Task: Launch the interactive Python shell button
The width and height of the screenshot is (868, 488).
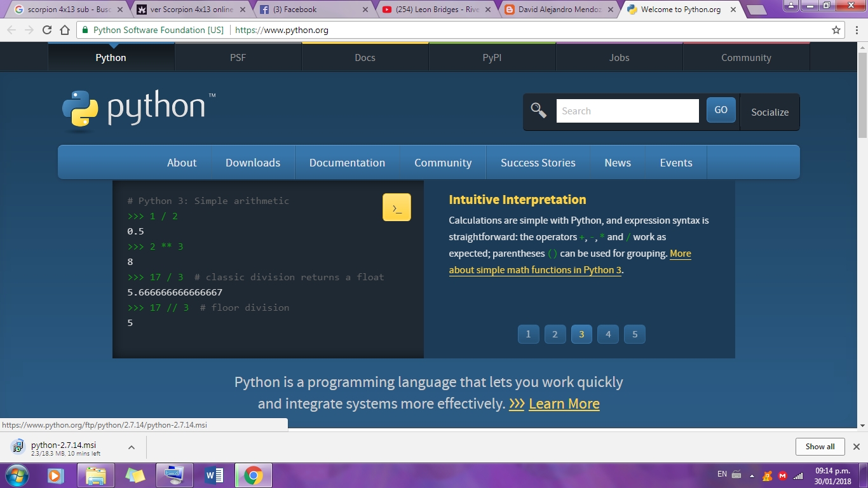Action: point(396,207)
